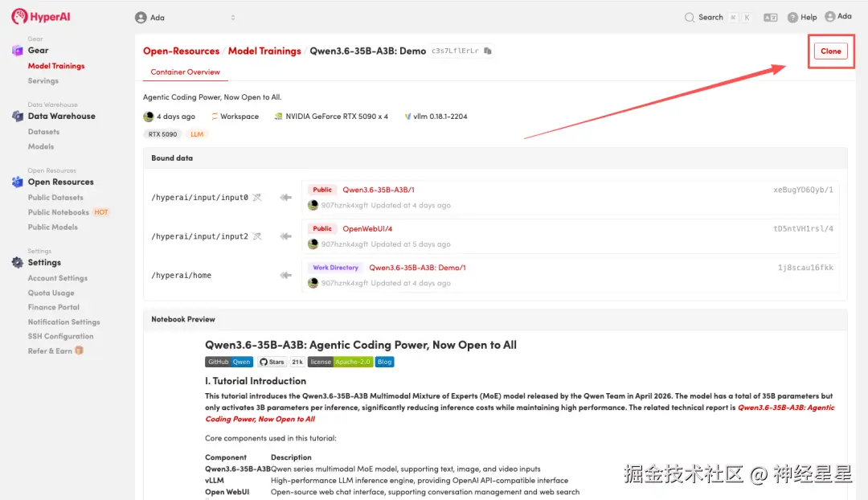
Task: Click the user avatar in OpenWebUI/4 row
Action: 313,244
